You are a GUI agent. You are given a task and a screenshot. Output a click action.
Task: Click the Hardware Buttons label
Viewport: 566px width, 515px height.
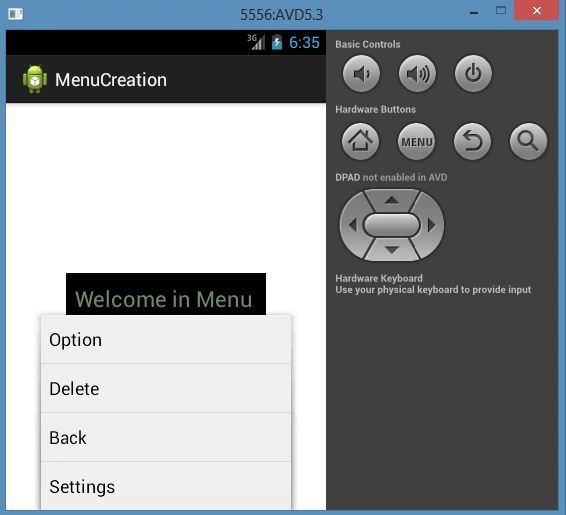[x=375, y=109]
